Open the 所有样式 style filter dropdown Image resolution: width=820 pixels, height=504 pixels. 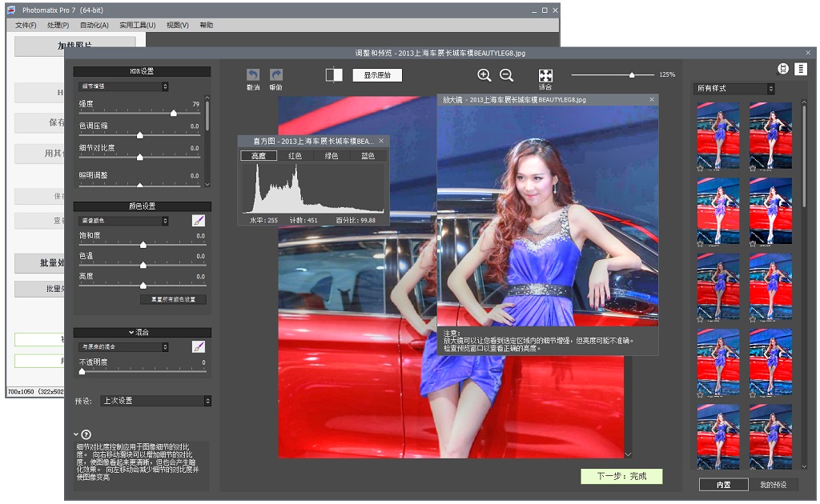(x=734, y=89)
